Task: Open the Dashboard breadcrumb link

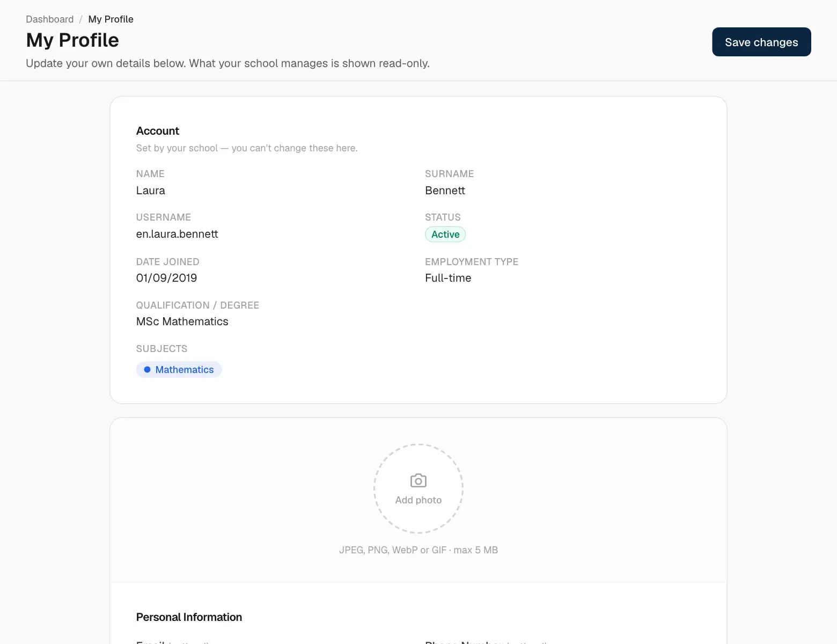Action: [x=50, y=19]
